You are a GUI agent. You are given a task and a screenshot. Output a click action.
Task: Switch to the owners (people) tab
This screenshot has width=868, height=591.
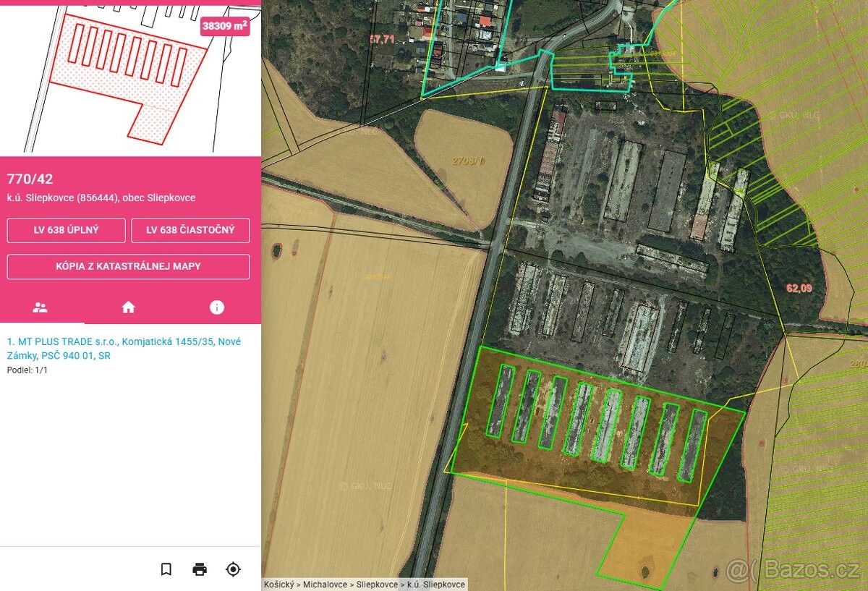[41, 307]
